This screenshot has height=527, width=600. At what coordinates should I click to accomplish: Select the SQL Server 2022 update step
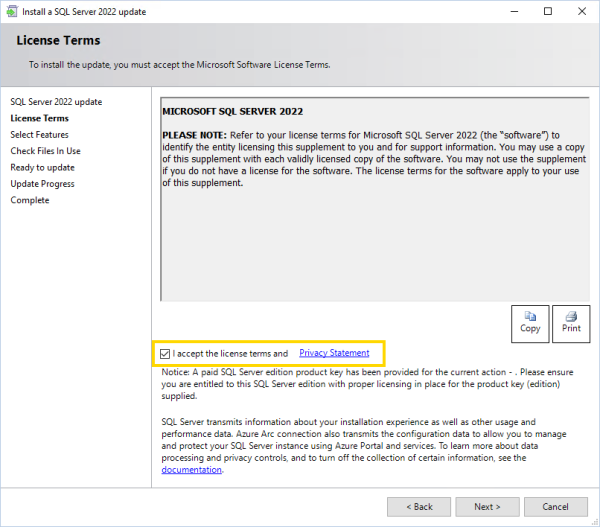point(56,102)
